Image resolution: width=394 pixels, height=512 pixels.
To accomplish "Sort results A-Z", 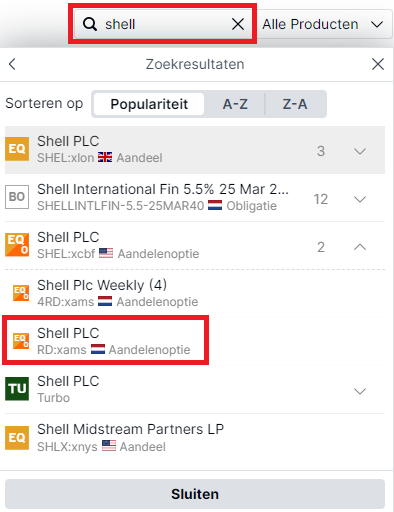I will click(x=235, y=104).
